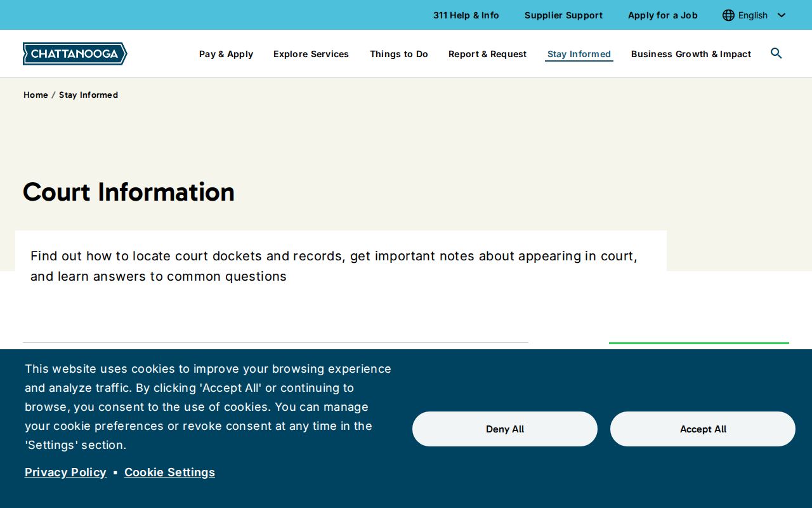The height and width of the screenshot is (508, 812).
Task: Select the Stay Informed menu item
Action: point(579,54)
